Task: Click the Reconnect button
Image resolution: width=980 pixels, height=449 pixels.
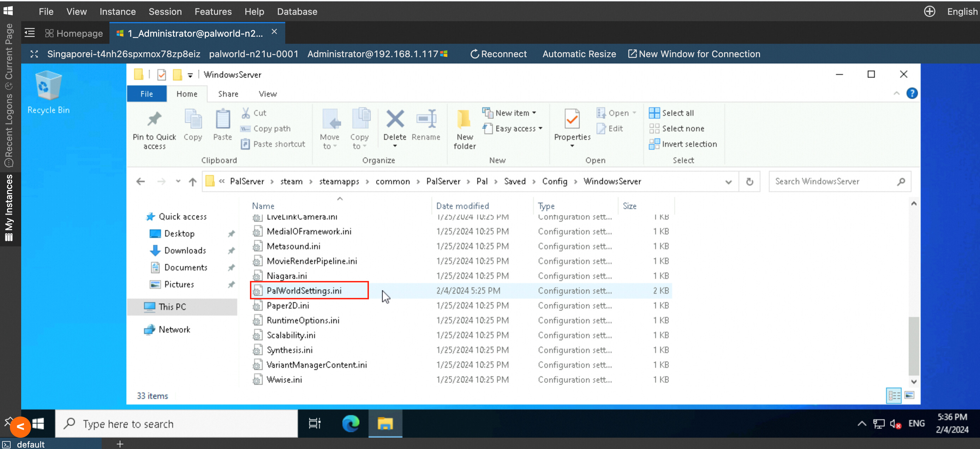Action: (498, 54)
